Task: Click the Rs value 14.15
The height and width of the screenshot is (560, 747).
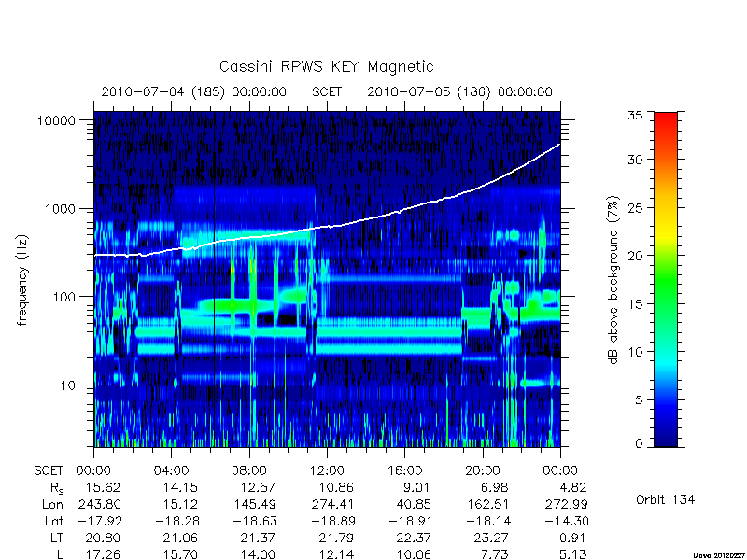Action: pyautogui.click(x=180, y=488)
